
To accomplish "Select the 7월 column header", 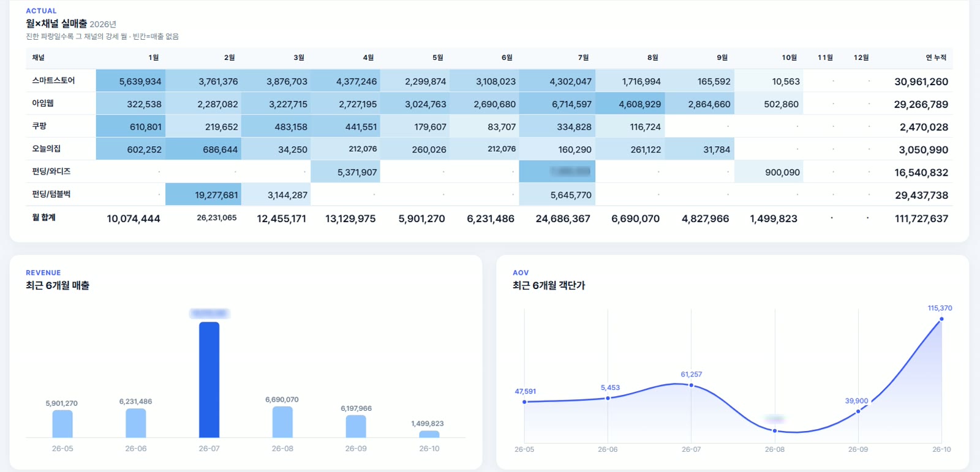I will click(x=583, y=58).
